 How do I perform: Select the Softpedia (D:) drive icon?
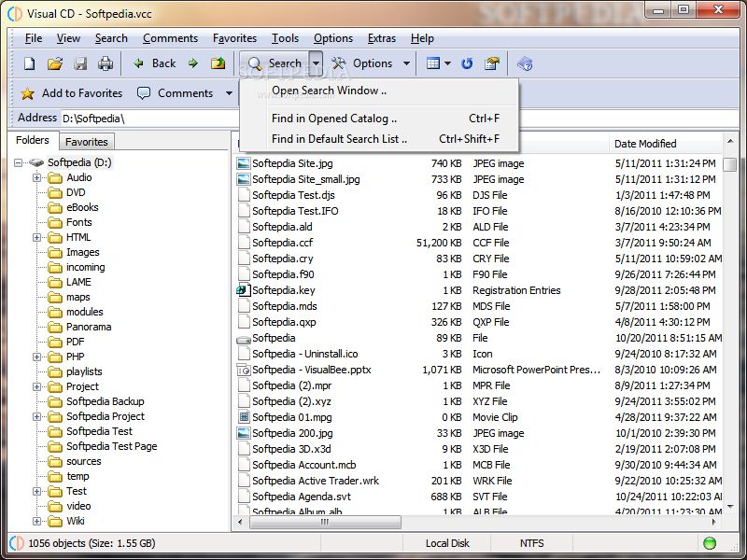[x=36, y=162]
